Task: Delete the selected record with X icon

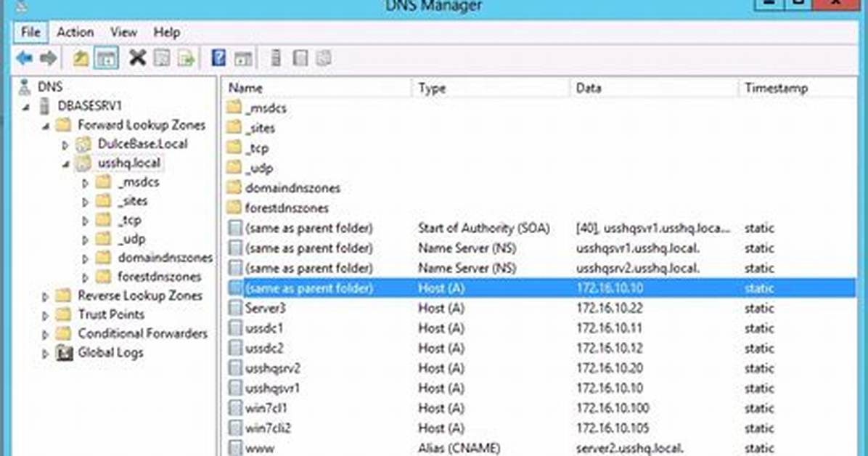Action: 137,57
